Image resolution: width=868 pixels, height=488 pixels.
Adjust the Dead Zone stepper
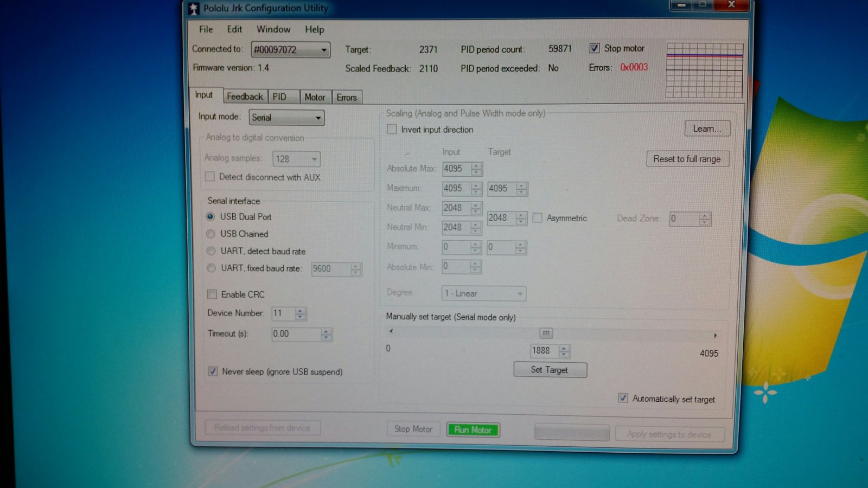pos(705,219)
